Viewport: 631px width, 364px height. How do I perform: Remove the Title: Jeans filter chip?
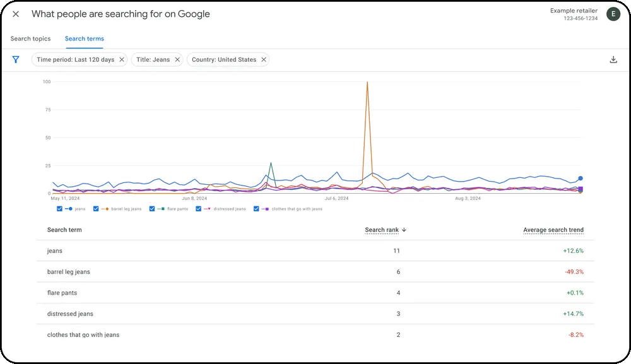tap(176, 59)
